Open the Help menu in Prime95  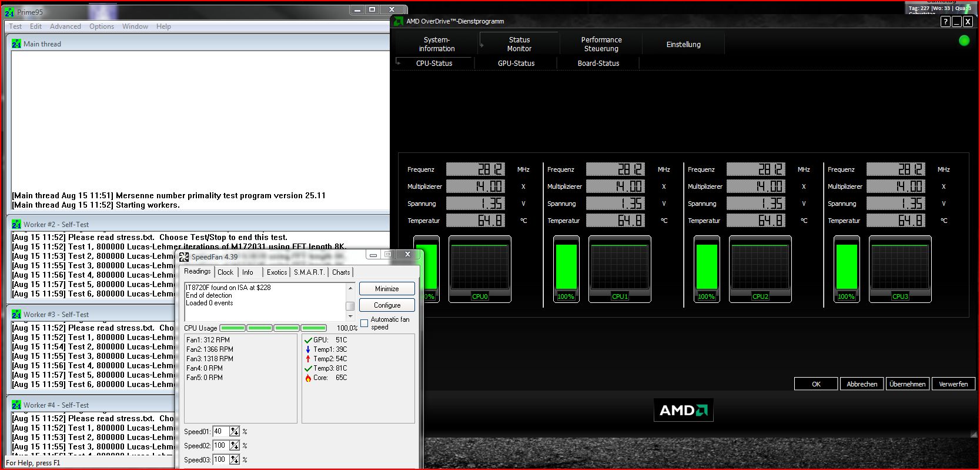[x=163, y=26]
